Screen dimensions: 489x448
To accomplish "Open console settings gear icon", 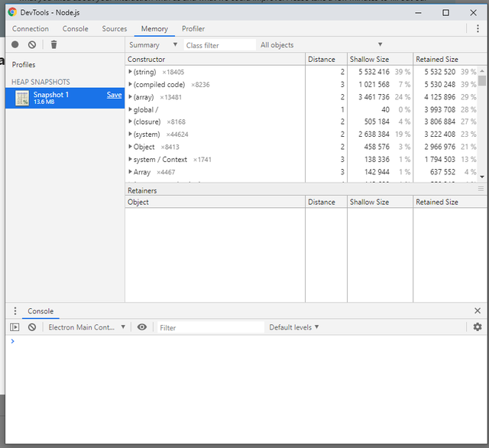I will tap(478, 327).
